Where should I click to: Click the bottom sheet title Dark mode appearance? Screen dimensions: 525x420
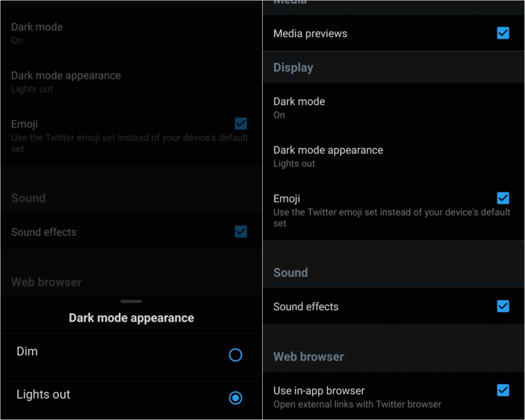pos(131,318)
